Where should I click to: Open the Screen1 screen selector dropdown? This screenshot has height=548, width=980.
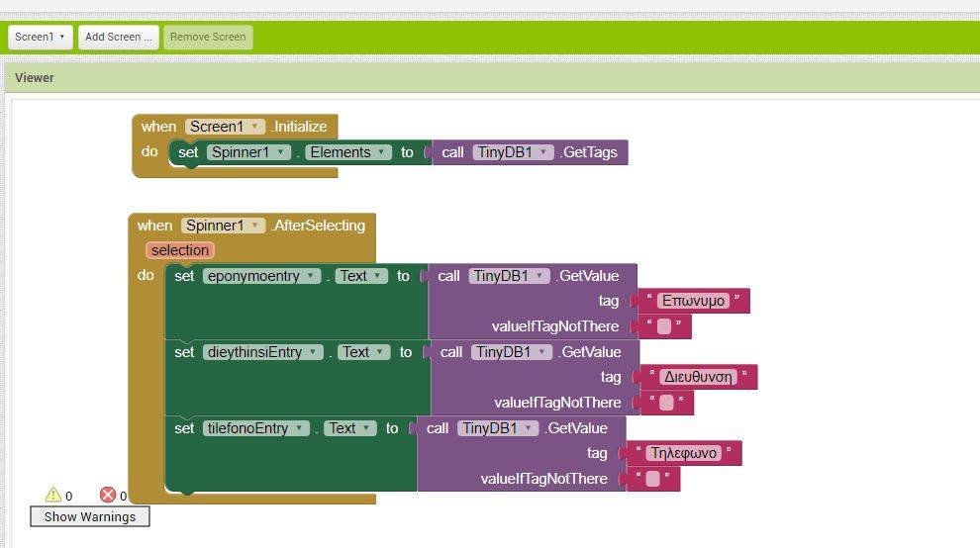(x=40, y=37)
